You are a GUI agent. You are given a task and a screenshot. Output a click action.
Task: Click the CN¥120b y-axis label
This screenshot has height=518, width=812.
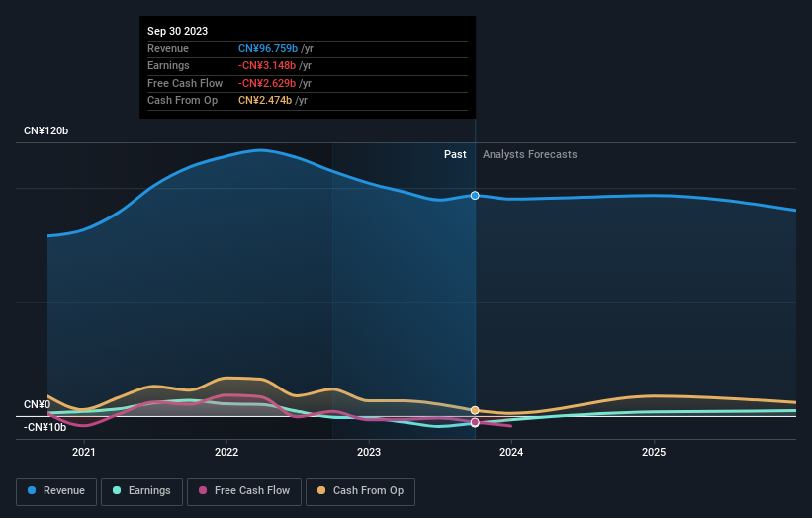tap(46, 130)
